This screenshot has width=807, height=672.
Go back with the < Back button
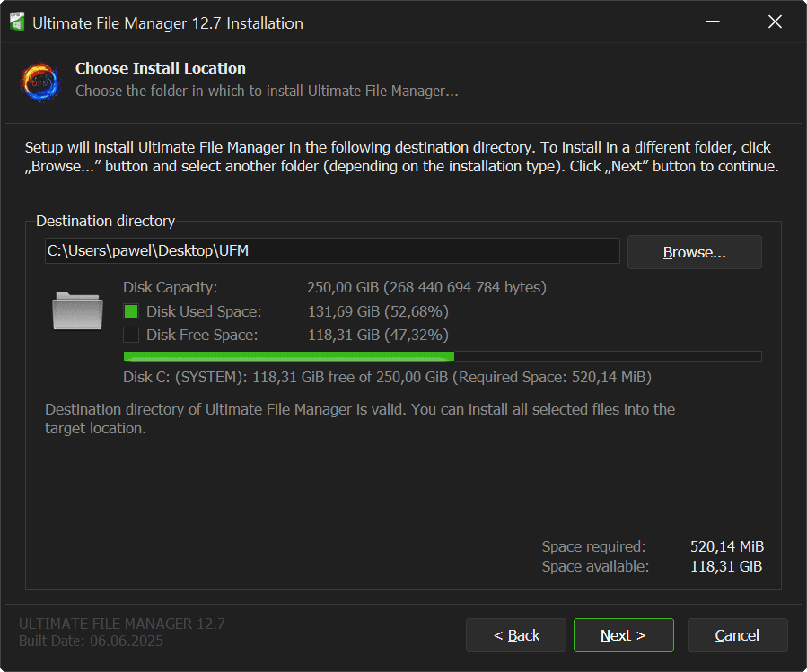pos(516,635)
